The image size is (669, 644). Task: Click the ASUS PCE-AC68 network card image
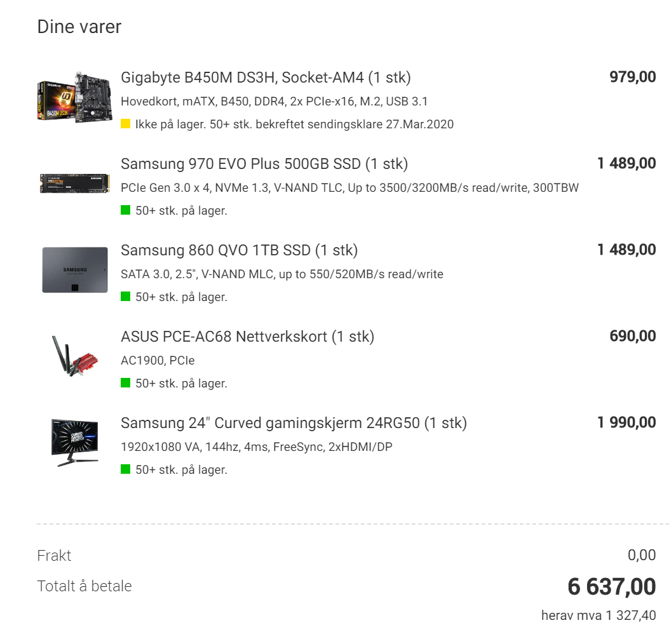click(x=75, y=356)
